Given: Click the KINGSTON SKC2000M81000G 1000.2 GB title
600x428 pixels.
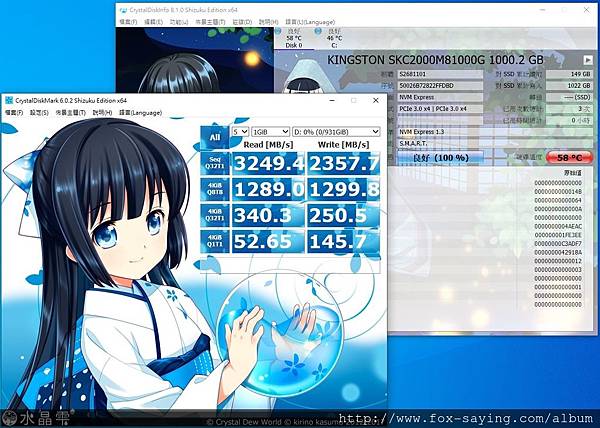Looking at the screenshot, I should coord(435,60).
